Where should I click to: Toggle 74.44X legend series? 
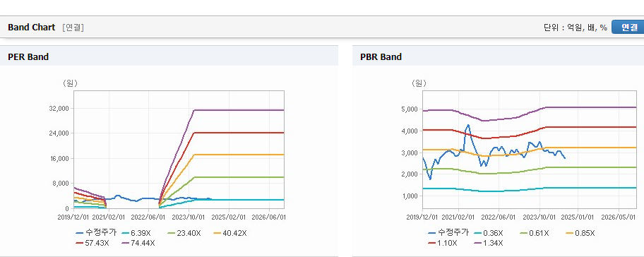pos(138,243)
